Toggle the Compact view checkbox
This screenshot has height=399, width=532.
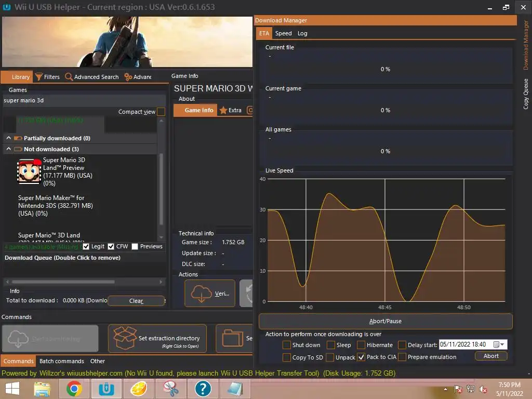click(x=161, y=112)
